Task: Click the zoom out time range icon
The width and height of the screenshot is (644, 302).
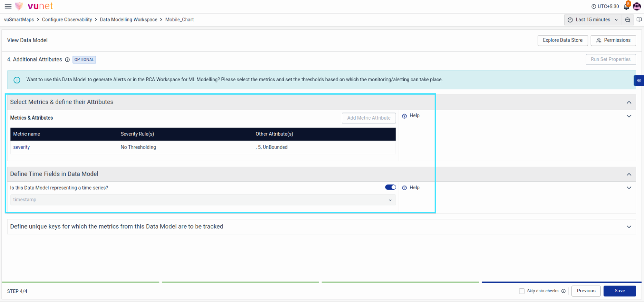Action: 628,20
